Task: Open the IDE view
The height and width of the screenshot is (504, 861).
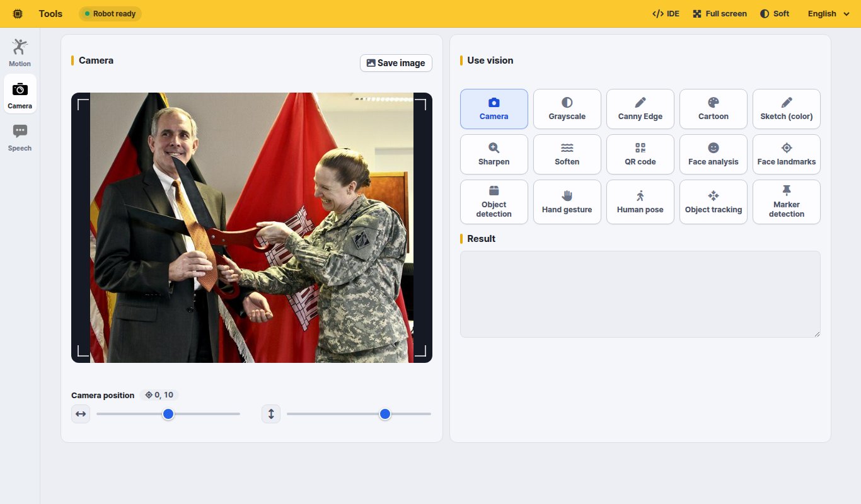Action: pos(666,14)
